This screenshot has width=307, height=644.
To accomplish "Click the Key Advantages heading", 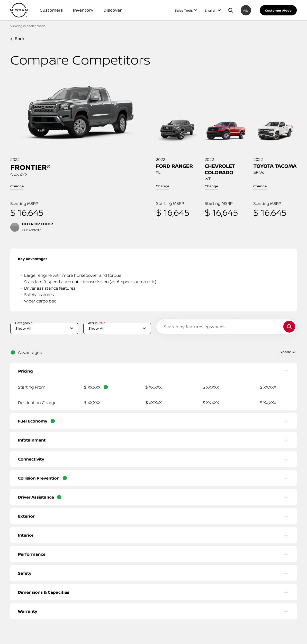I will point(33,259).
